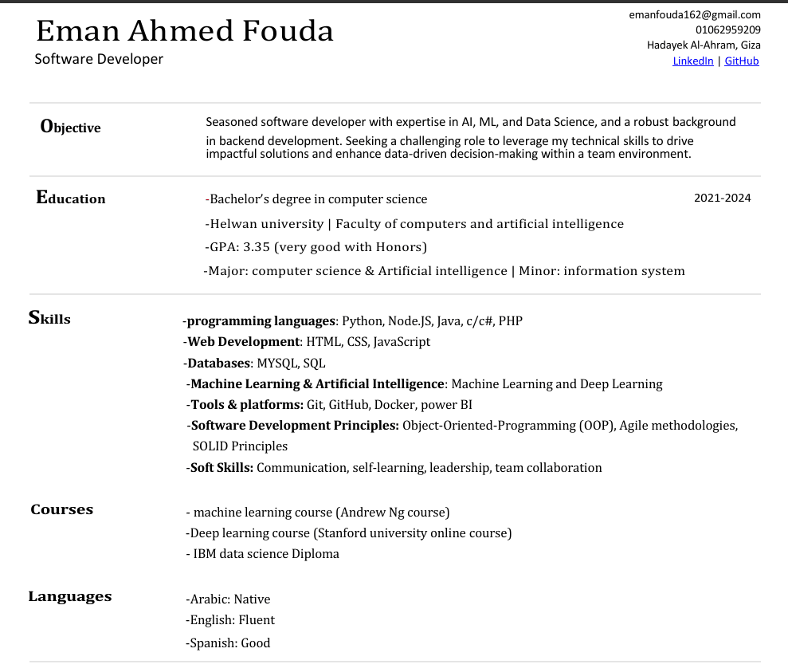
Task: Click the GPA: 3.35 line
Action: pos(318,247)
